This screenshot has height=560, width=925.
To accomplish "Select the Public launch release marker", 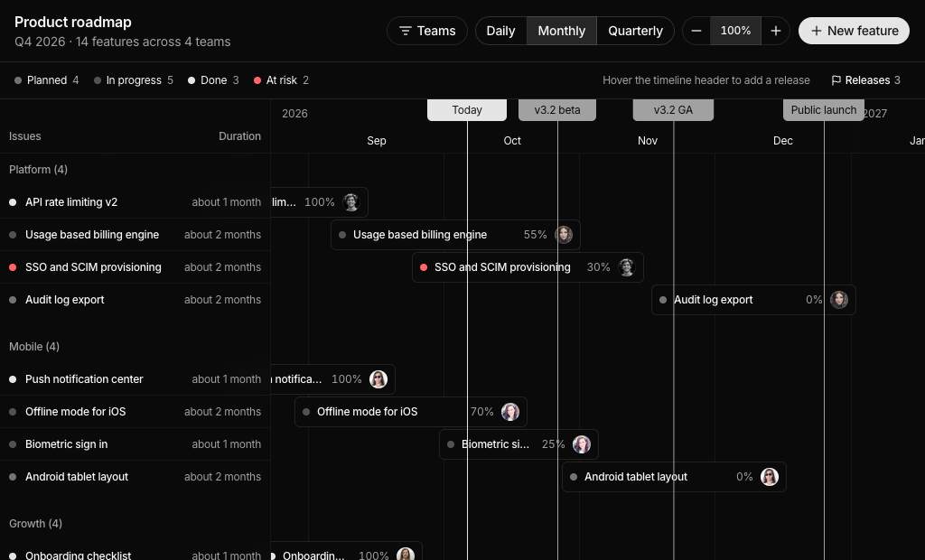I will (x=824, y=110).
